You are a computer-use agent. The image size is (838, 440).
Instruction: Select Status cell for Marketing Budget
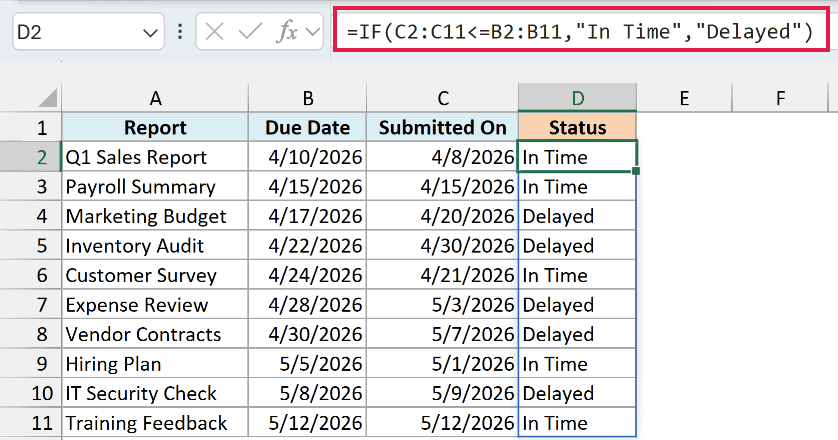577,216
